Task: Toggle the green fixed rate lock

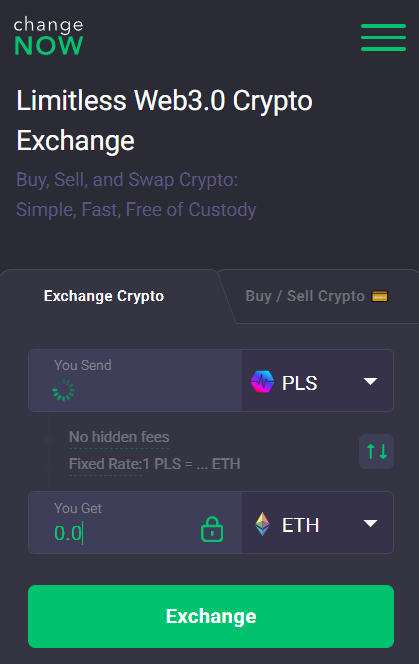Action: (212, 529)
